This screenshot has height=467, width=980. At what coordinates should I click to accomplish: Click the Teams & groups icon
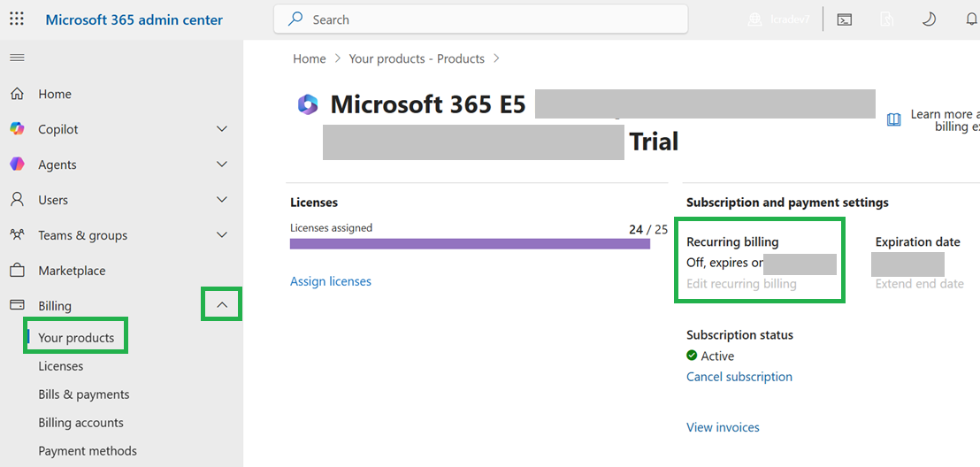18,235
